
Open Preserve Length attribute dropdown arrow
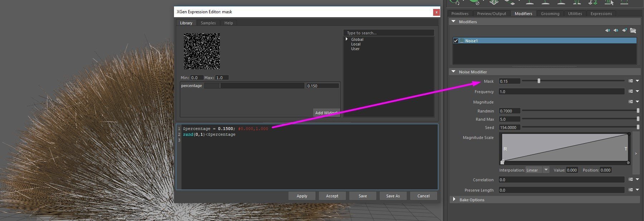click(x=637, y=190)
